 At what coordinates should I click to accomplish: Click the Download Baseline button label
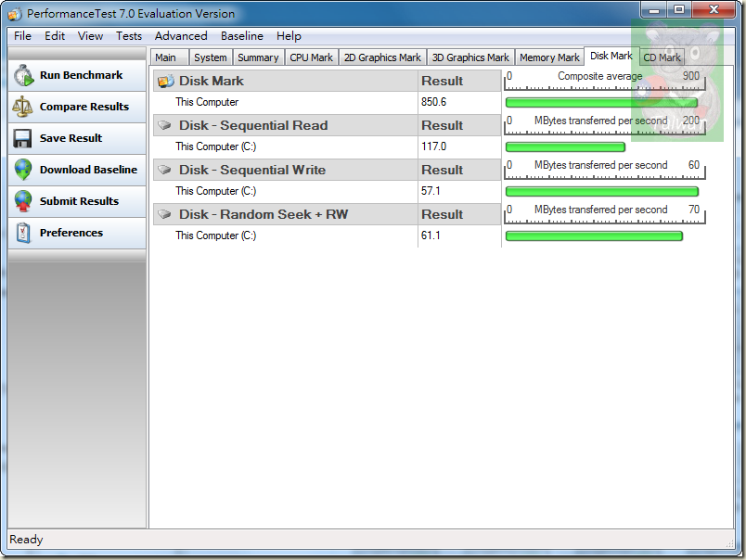coord(88,170)
